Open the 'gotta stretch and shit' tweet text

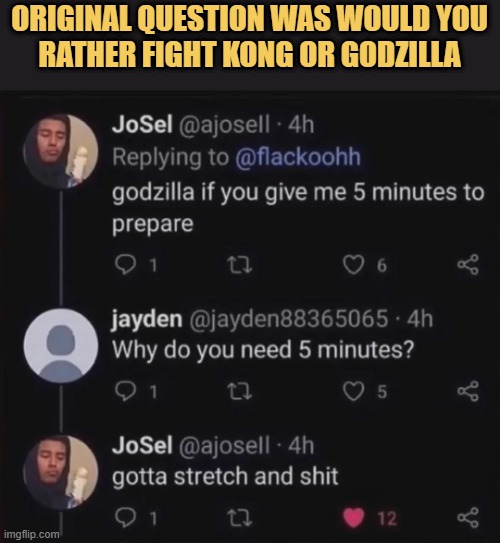225,477
